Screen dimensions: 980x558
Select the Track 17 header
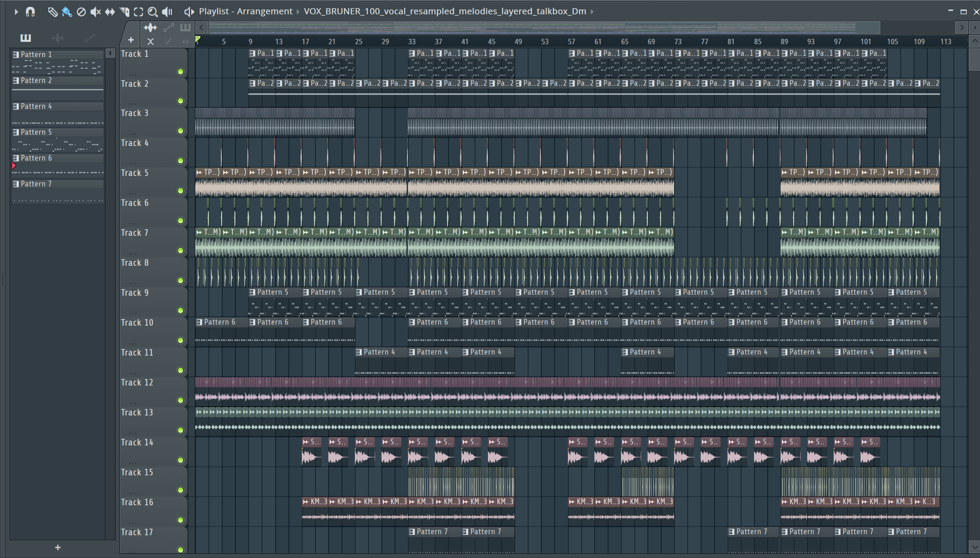(153, 540)
